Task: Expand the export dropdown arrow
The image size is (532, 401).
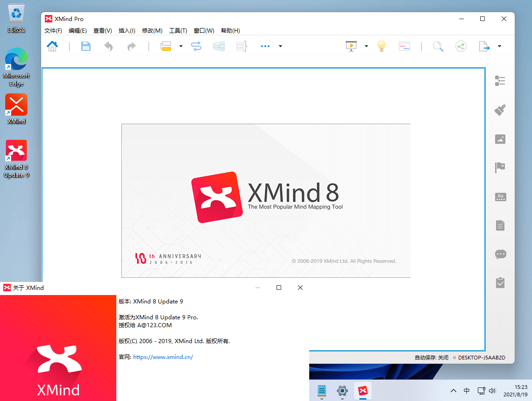Action: (x=499, y=46)
